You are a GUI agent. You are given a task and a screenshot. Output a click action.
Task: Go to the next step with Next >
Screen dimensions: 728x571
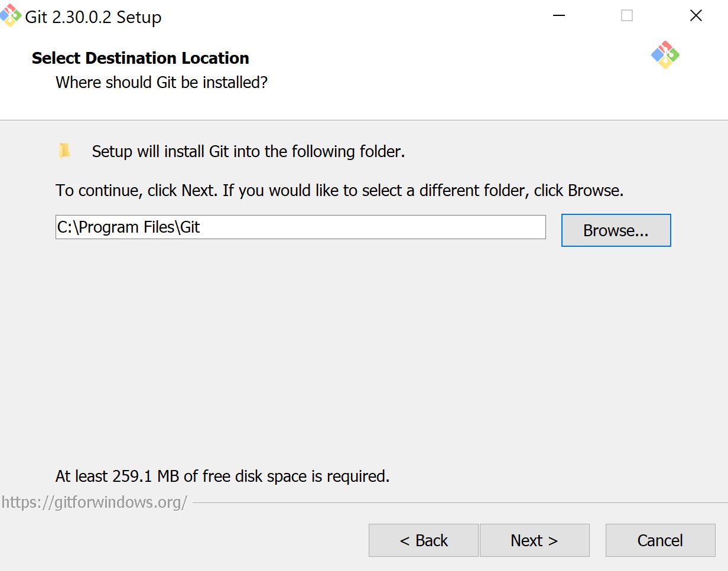point(534,540)
